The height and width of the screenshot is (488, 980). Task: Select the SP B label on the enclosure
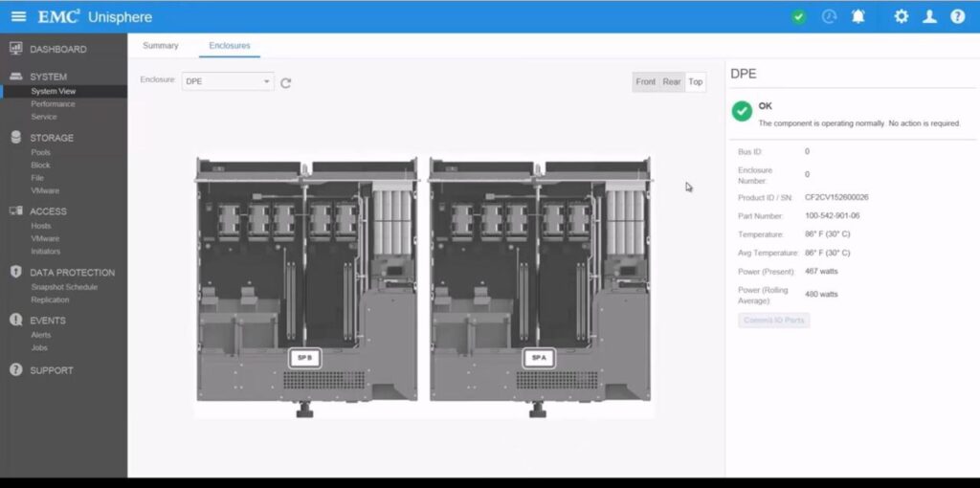[305, 358]
